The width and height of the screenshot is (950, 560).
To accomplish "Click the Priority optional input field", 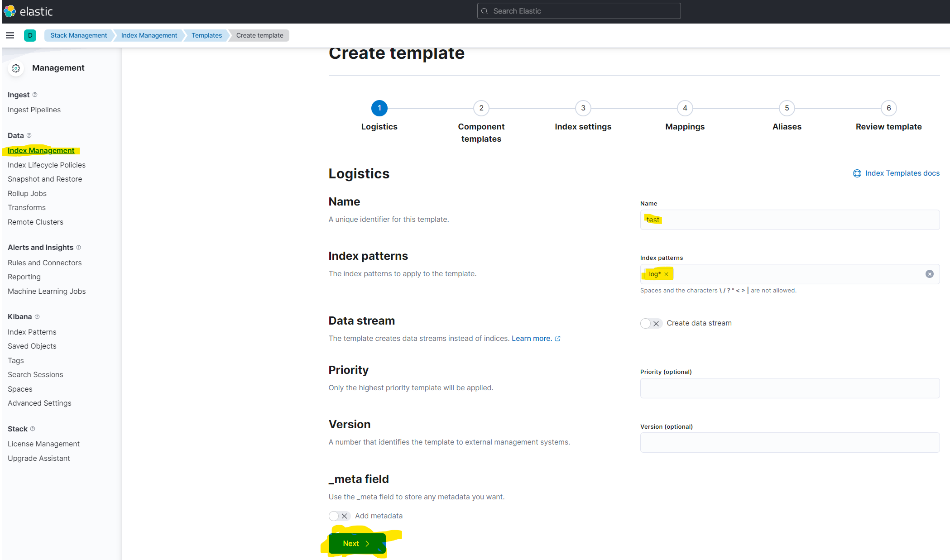I will point(789,388).
